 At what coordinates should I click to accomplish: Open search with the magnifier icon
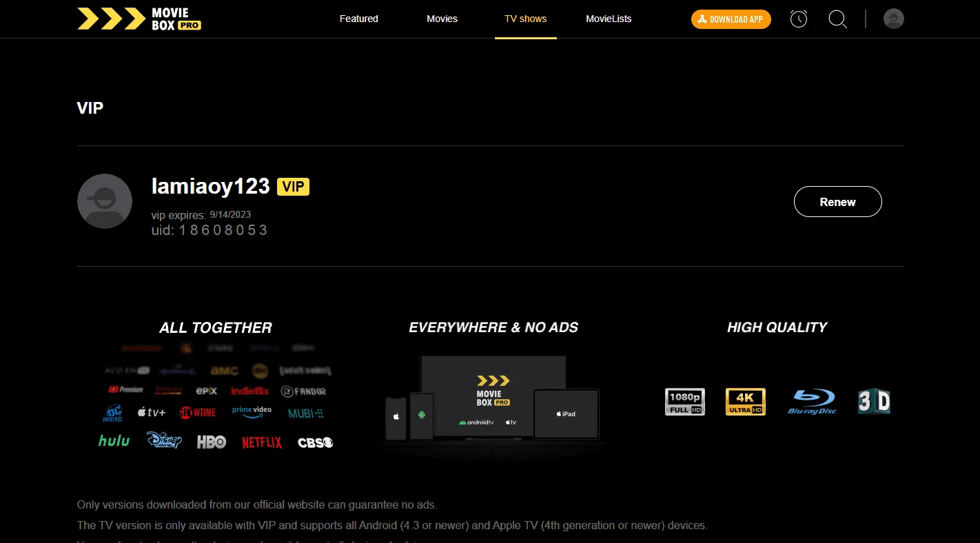point(837,19)
